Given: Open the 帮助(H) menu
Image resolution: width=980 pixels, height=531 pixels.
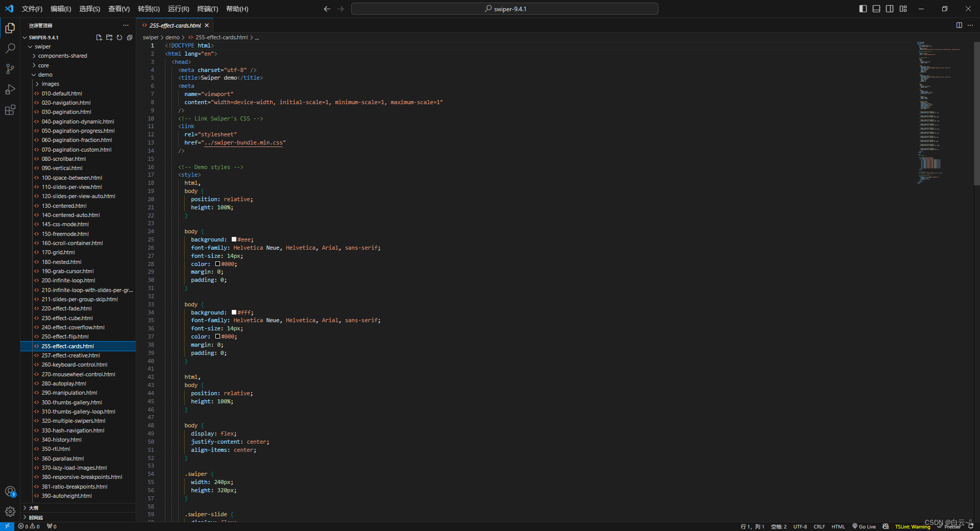Looking at the screenshot, I should coord(237,9).
